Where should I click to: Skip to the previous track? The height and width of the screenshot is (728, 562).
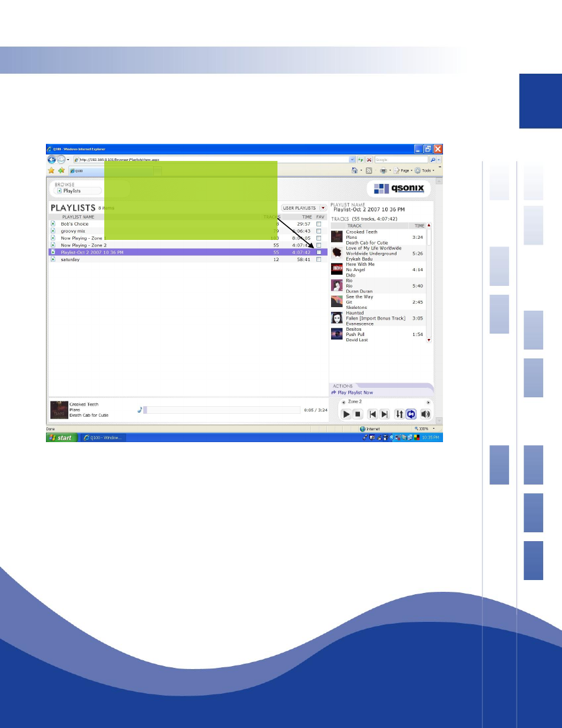tap(373, 414)
